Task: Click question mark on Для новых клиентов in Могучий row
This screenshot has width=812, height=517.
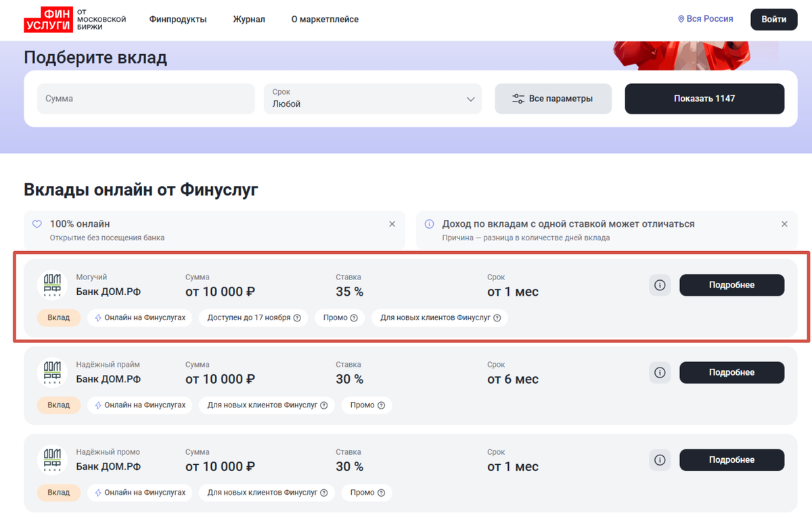Action: 497,318
